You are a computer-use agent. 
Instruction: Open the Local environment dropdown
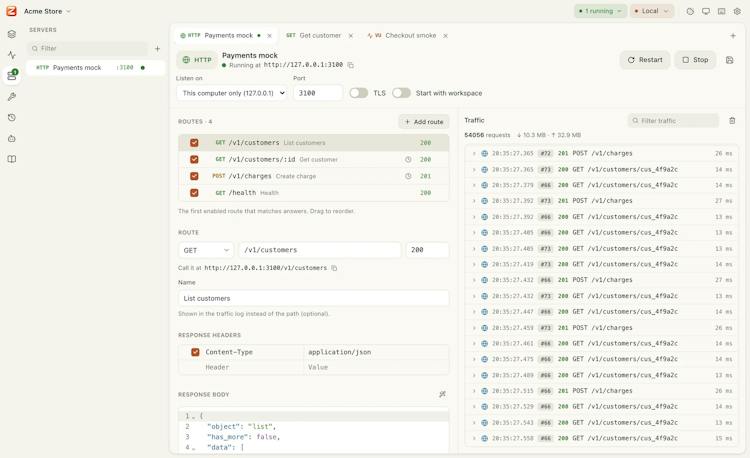652,11
